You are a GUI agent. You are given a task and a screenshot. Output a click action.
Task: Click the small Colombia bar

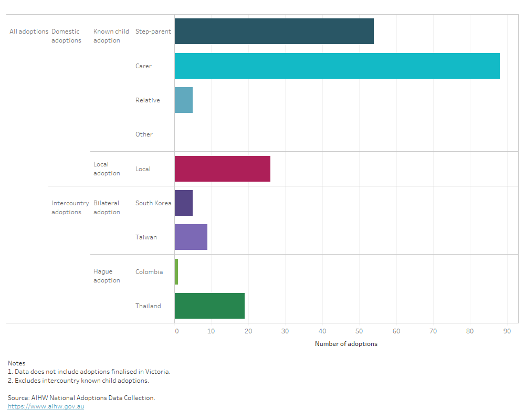point(176,271)
